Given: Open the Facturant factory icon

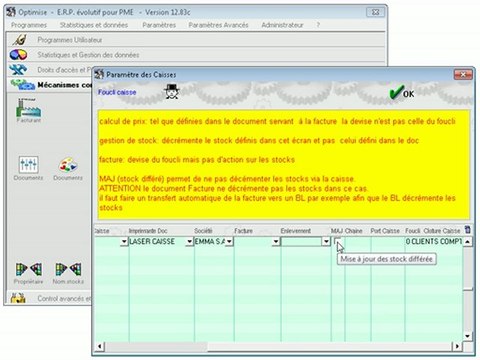Looking at the screenshot, I should coord(28,107).
